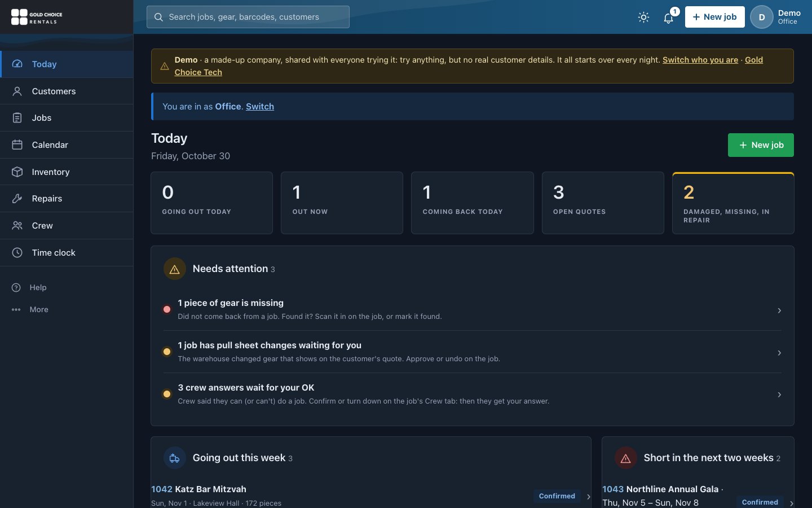Click the white New job header button
The height and width of the screenshot is (508, 812).
coord(714,17)
